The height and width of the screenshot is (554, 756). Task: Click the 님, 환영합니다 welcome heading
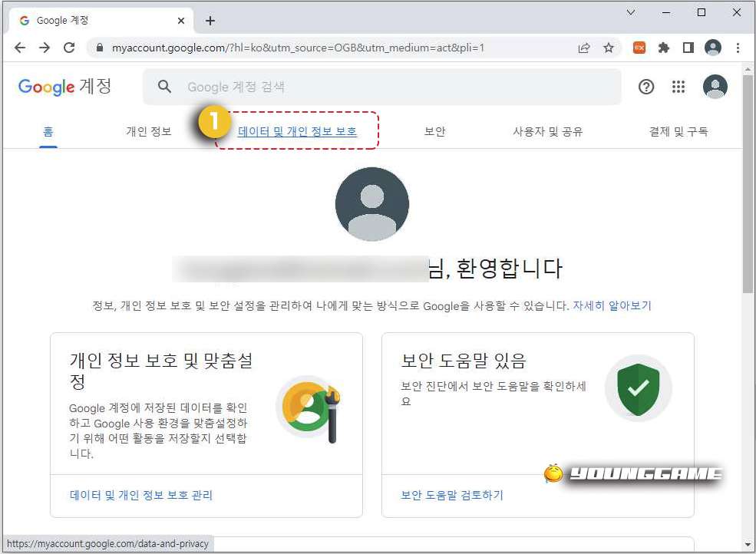495,269
